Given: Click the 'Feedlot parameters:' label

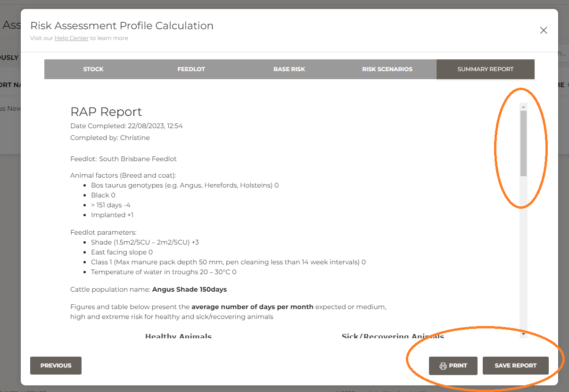Looking at the screenshot, I should tap(103, 232).
